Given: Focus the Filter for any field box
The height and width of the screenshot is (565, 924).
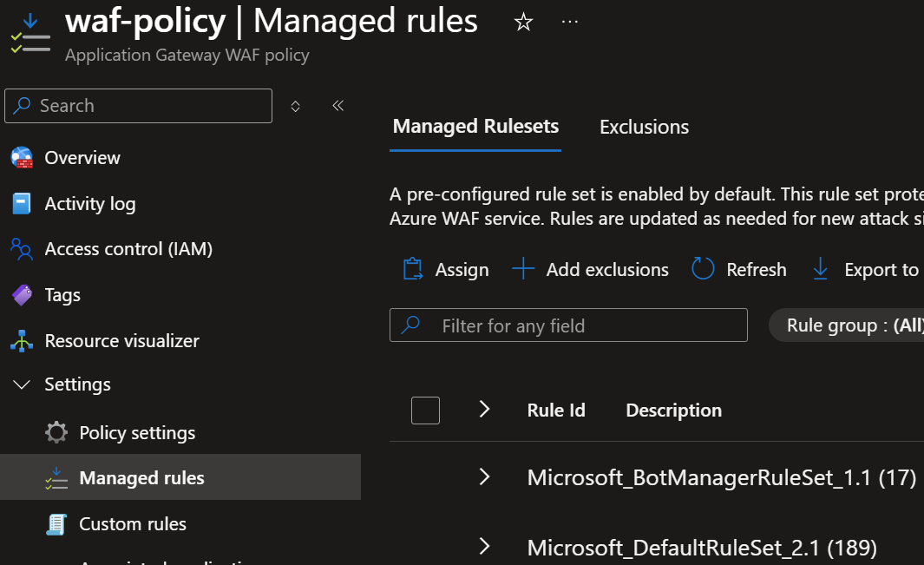Looking at the screenshot, I should [568, 325].
